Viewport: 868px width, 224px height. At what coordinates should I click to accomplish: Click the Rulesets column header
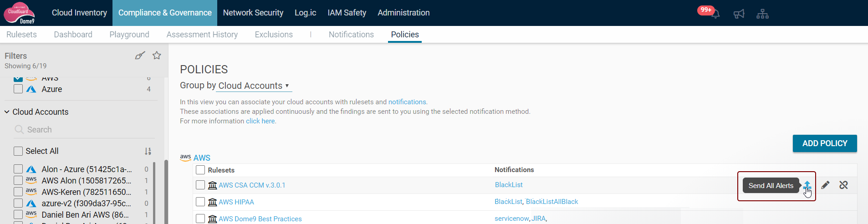pos(221,170)
